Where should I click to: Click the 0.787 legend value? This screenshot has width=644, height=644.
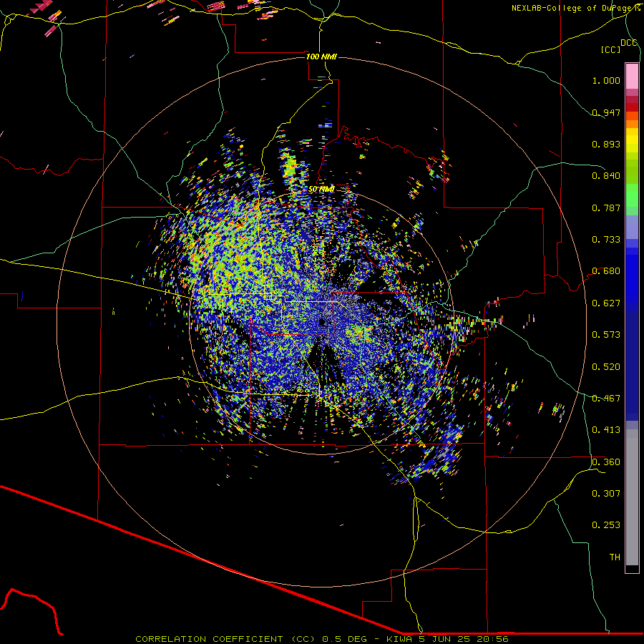pyautogui.click(x=606, y=208)
